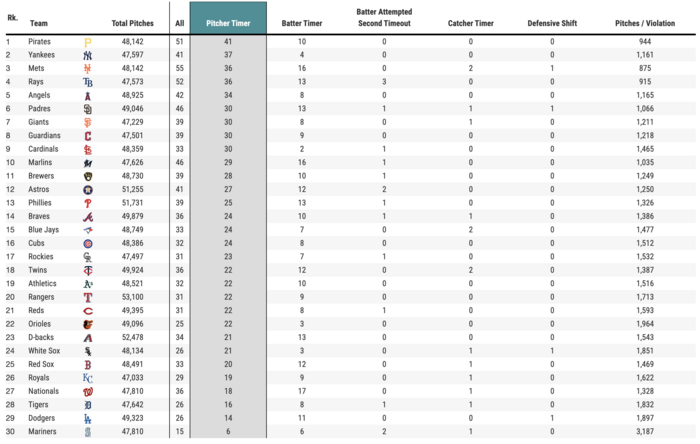Click the Blue Jays team logo

pos(88,229)
